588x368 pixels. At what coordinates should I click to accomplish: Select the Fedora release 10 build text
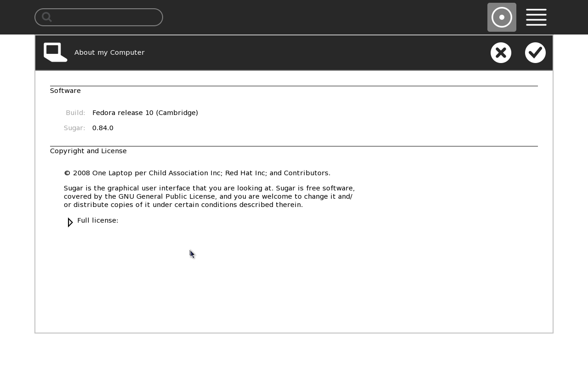tap(145, 113)
